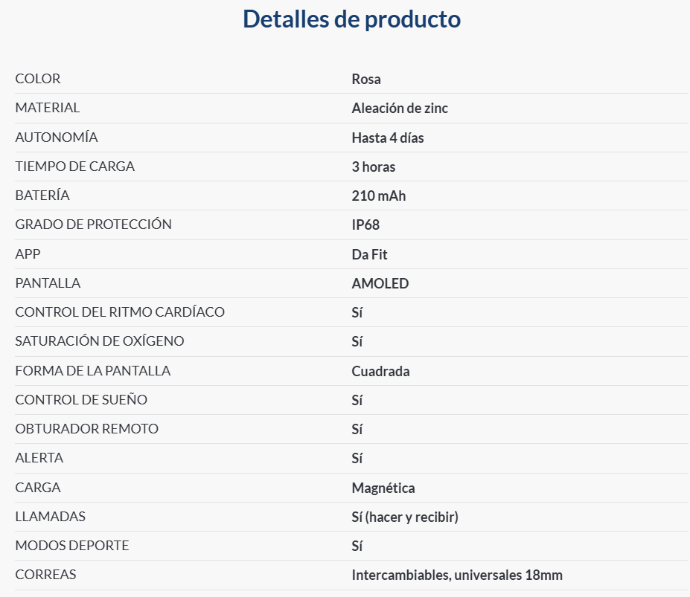Click the 'AMOLED' screen value
Screen dimensions: 690x597
[380, 283]
